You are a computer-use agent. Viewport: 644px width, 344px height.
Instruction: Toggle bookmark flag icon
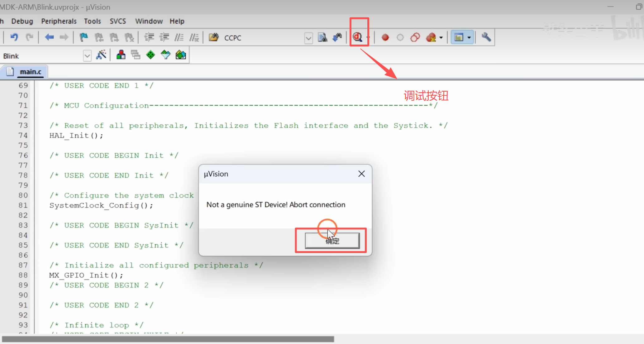[x=83, y=37]
